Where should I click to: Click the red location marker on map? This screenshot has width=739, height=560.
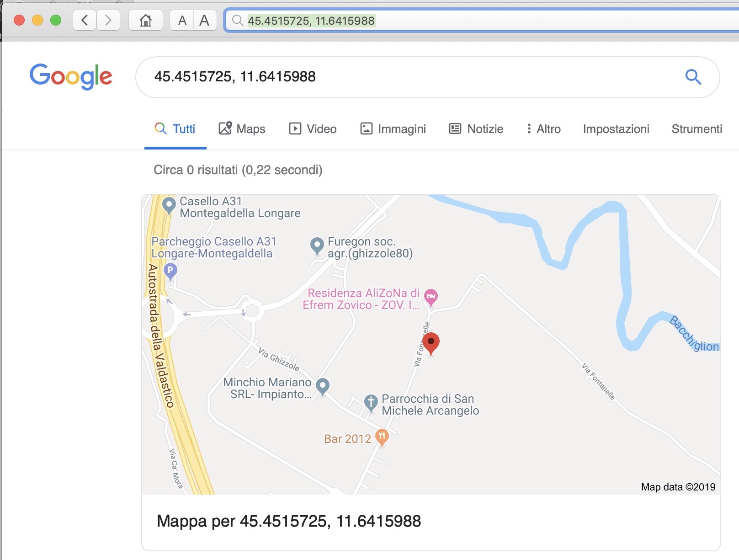[431, 344]
